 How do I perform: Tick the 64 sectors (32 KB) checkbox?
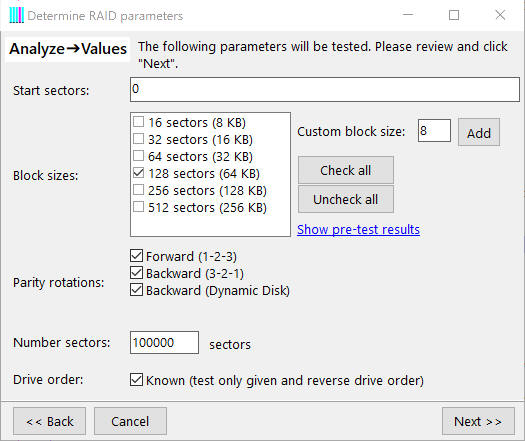pos(138,156)
